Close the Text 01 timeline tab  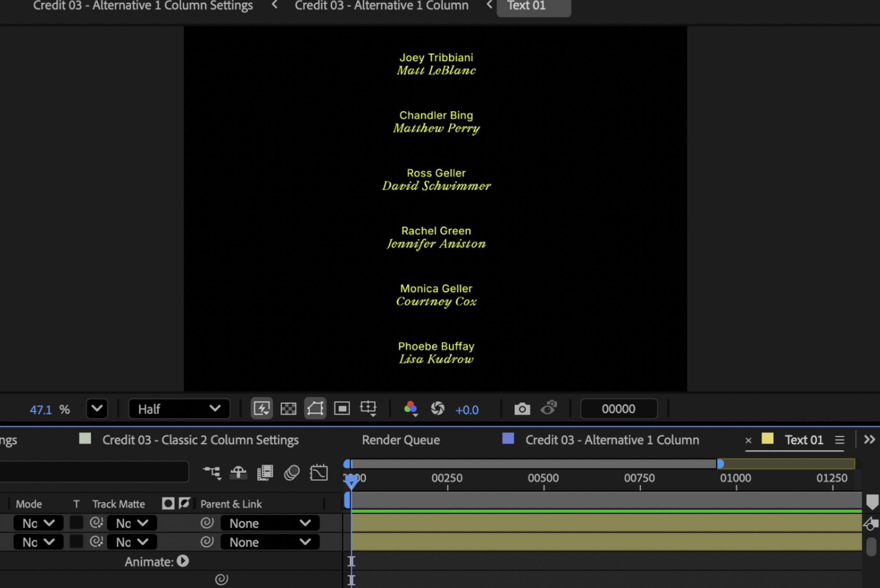748,440
